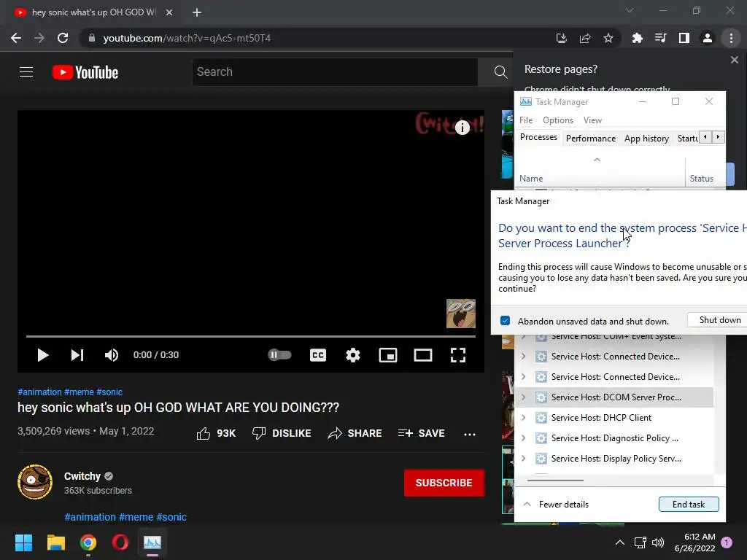Expand the Service Host: DHCP Client row
Viewport: 747px width, 560px height.
524,418
